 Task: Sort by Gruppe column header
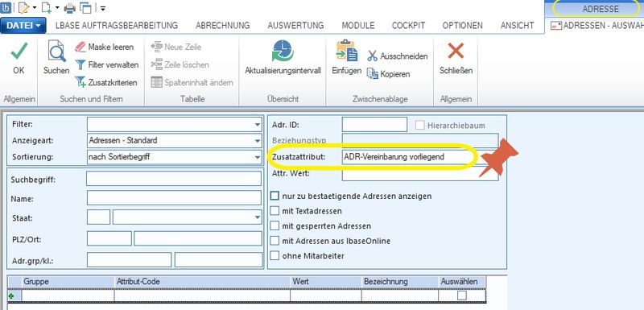click(x=68, y=282)
